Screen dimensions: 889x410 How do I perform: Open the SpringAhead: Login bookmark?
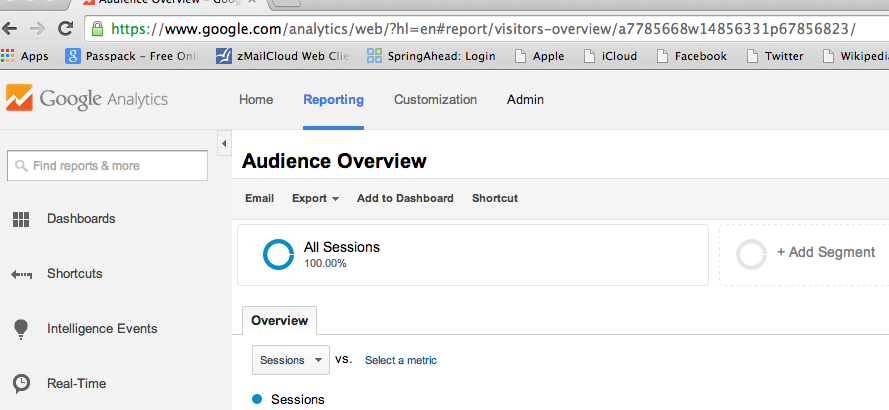point(431,56)
